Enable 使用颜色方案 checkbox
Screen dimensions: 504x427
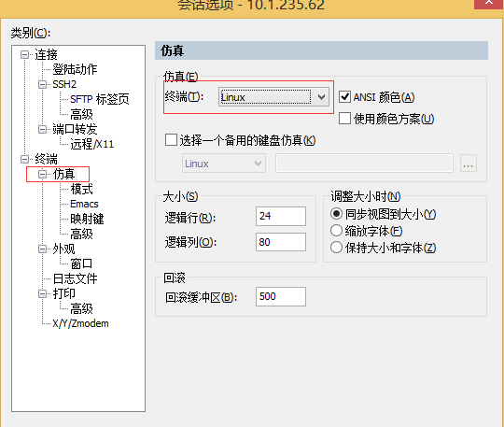click(345, 119)
